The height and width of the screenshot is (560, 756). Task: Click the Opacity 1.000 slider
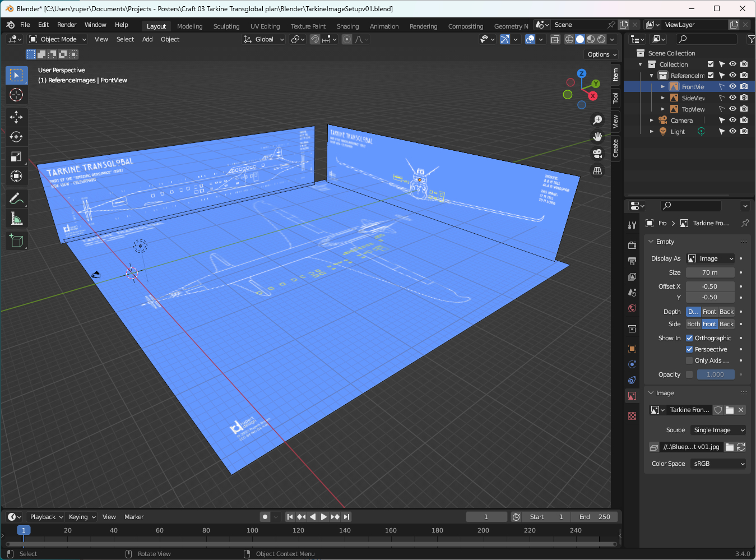click(x=716, y=374)
